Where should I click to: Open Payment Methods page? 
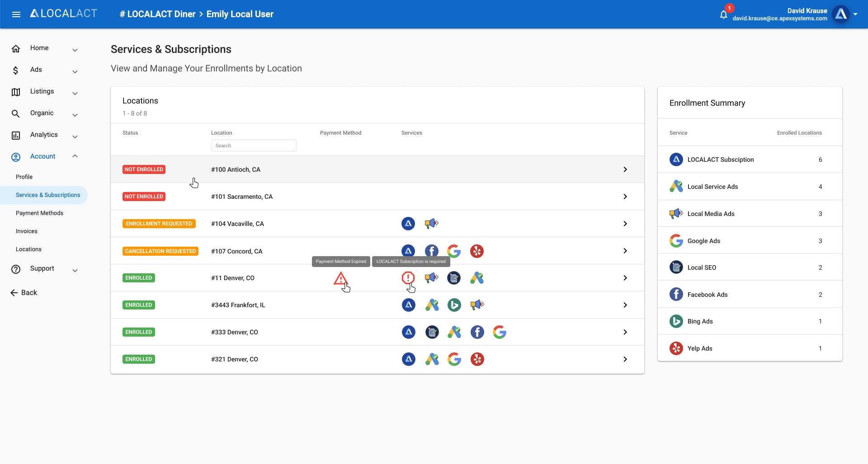pos(39,213)
